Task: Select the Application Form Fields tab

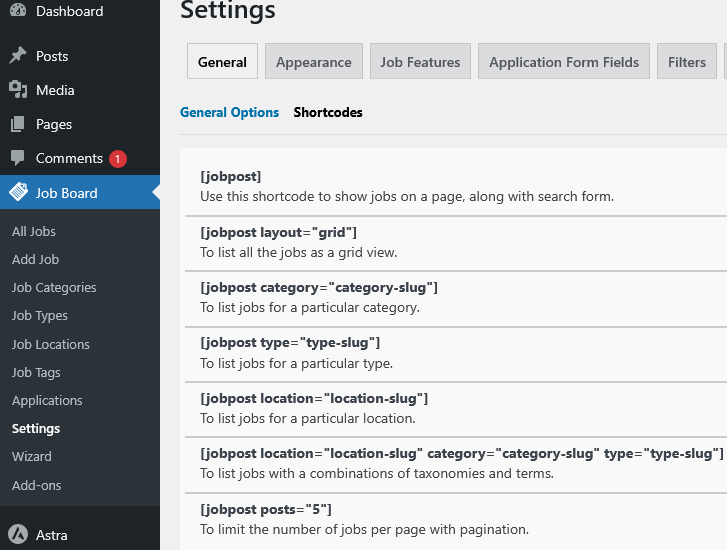Action: (x=564, y=62)
